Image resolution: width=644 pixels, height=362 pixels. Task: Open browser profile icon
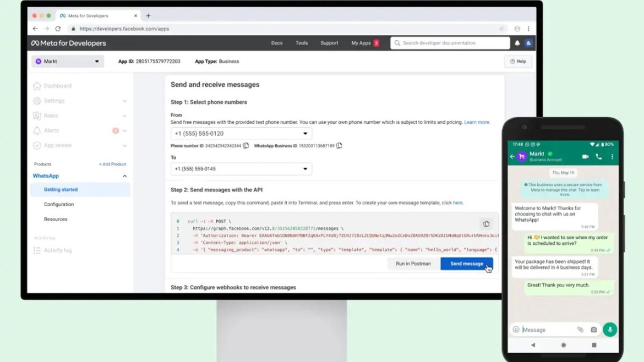click(517, 29)
